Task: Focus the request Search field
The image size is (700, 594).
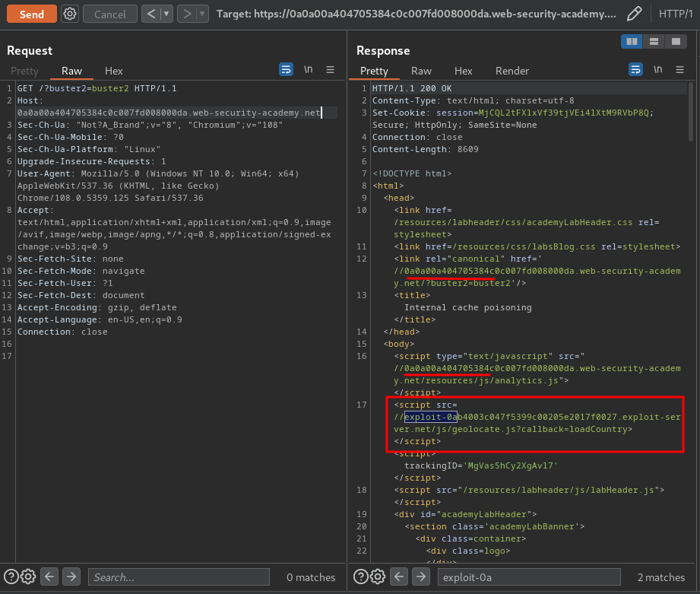Action: 179,577
